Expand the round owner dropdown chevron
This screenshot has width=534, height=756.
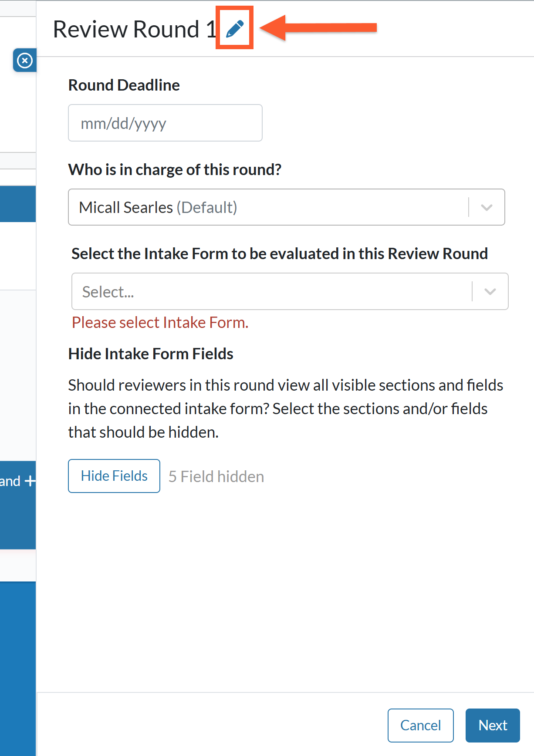(x=487, y=207)
